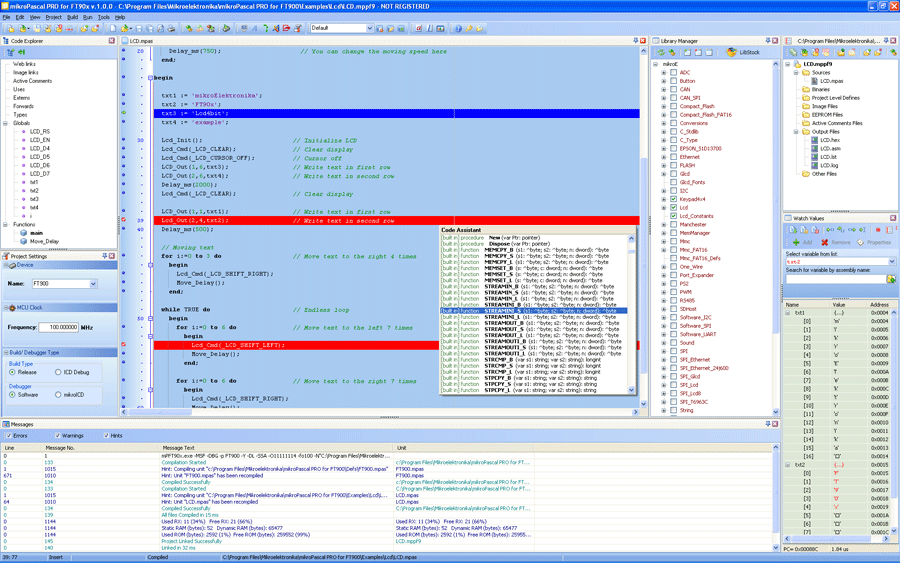Open the File menu
Screen dimensions: 900x563
pyautogui.click(x=6, y=17)
